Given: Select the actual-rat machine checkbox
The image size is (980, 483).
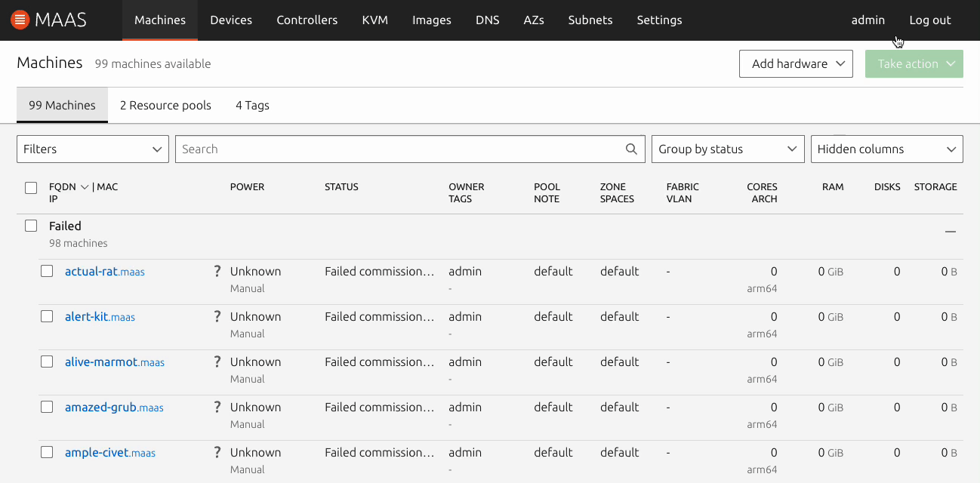Looking at the screenshot, I should coord(47,271).
